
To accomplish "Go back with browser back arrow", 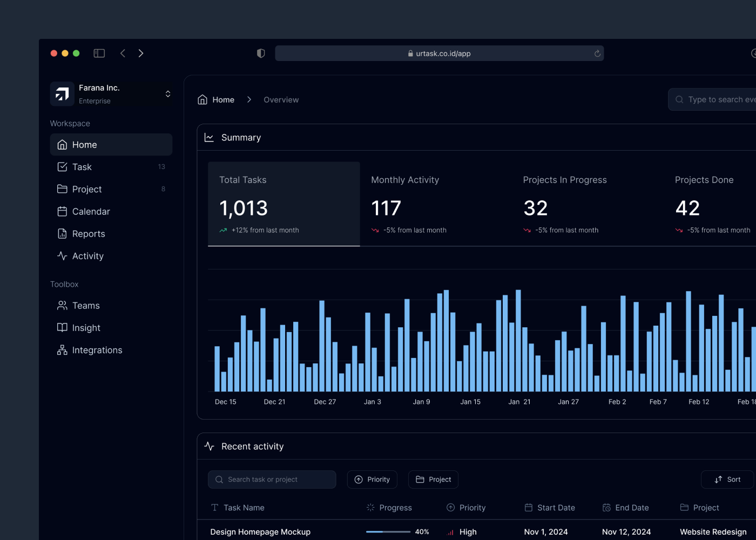I will (x=123, y=53).
